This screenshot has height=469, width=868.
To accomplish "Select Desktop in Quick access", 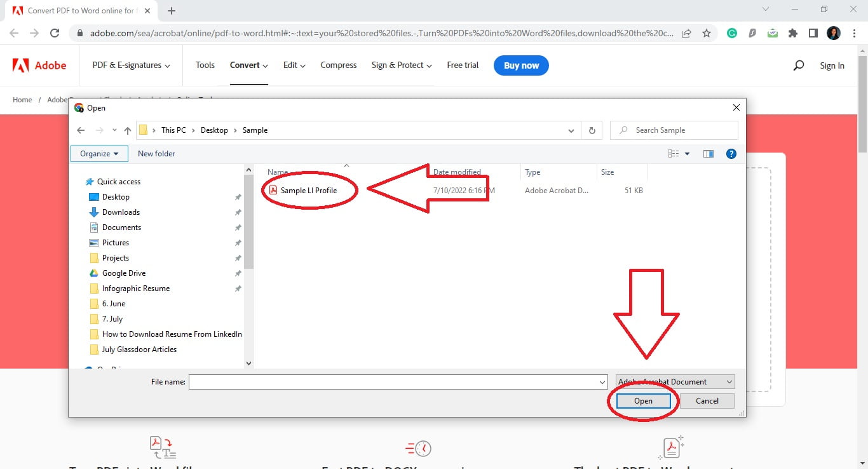I will pyautogui.click(x=116, y=197).
